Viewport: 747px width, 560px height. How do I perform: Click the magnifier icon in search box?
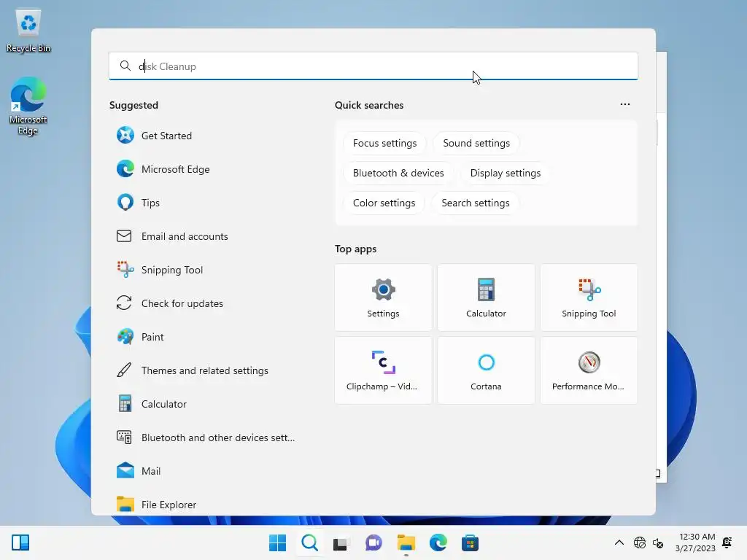(125, 66)
